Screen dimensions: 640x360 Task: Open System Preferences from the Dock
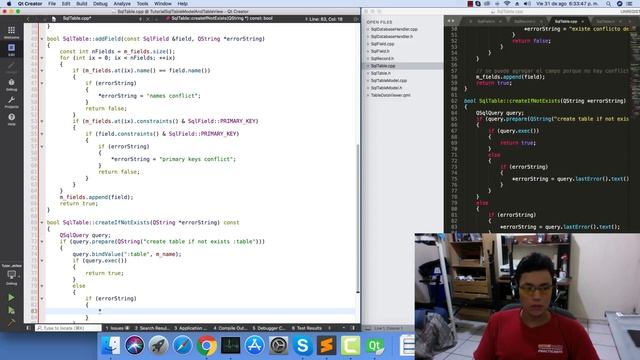[279, 345]
